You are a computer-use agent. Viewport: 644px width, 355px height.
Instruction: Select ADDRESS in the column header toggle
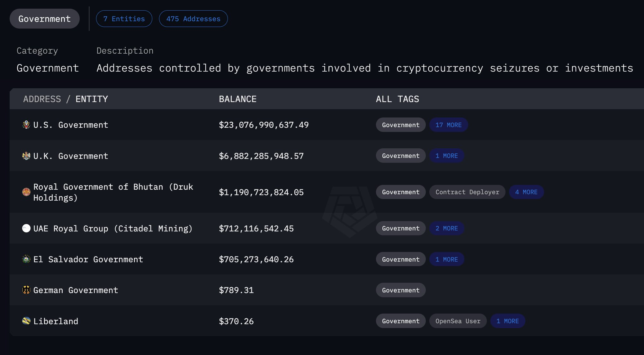pyautogui.click(x=42, y=99)
